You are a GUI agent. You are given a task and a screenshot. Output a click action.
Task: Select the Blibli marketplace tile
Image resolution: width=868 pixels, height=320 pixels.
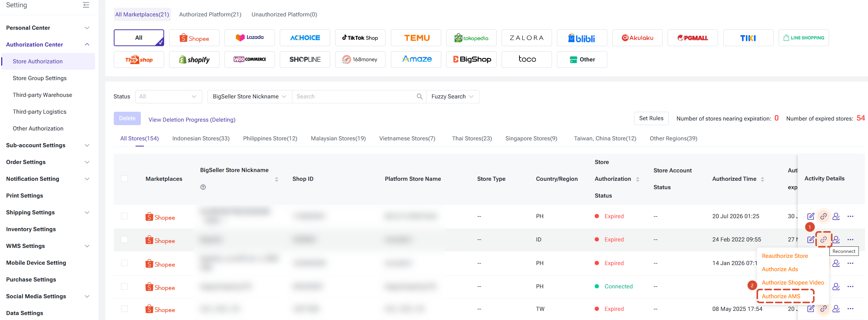(x=582, y=38)
